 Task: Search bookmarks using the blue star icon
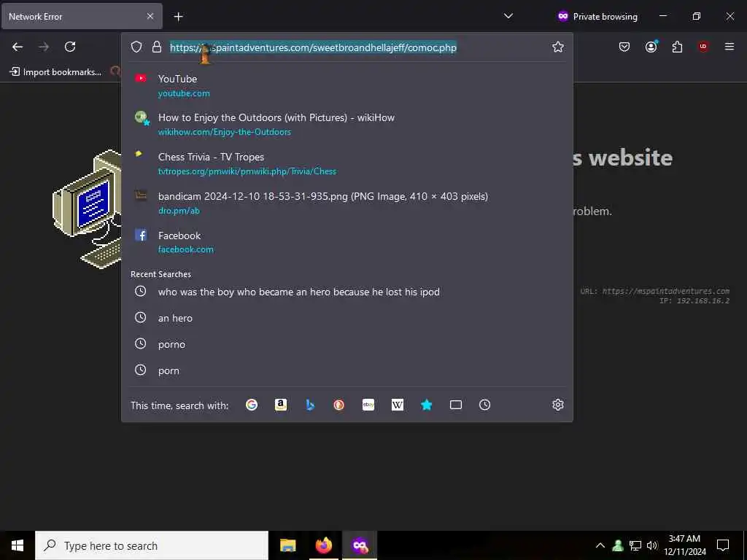coord(426,405)
